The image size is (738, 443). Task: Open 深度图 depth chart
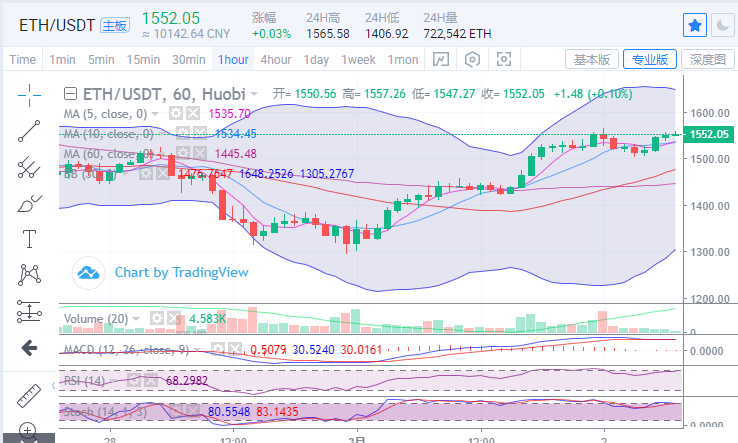point(708,59)
